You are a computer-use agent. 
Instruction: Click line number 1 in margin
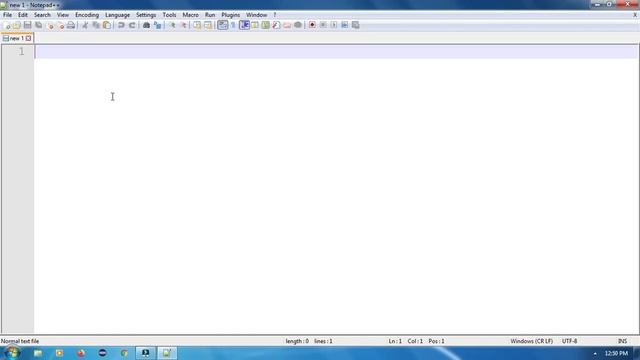(x=21, y=51)
